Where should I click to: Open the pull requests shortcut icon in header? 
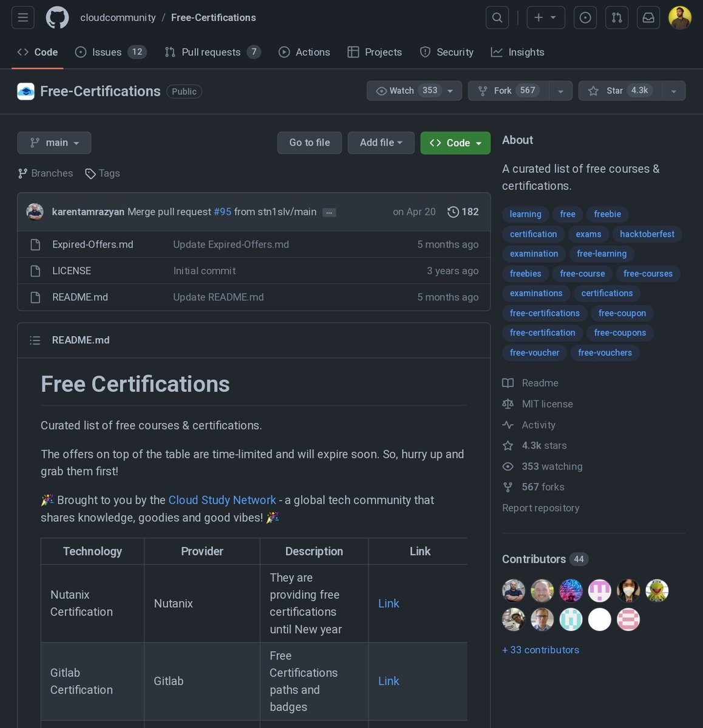[617, 18]
